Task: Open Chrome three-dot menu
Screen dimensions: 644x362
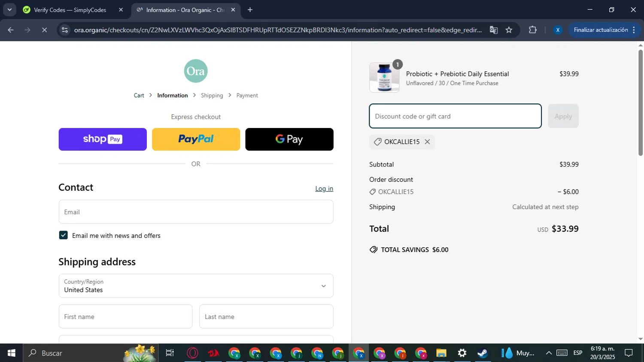Action: click(634, 30)
